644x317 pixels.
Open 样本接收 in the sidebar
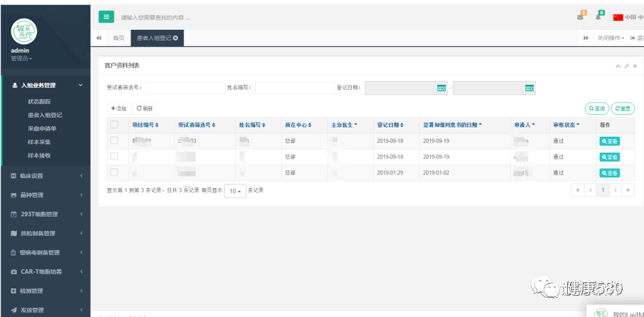39,156
